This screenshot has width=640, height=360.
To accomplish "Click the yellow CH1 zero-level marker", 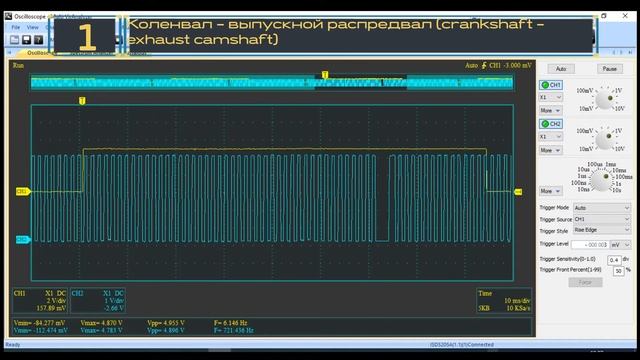I will click(23, 191).
